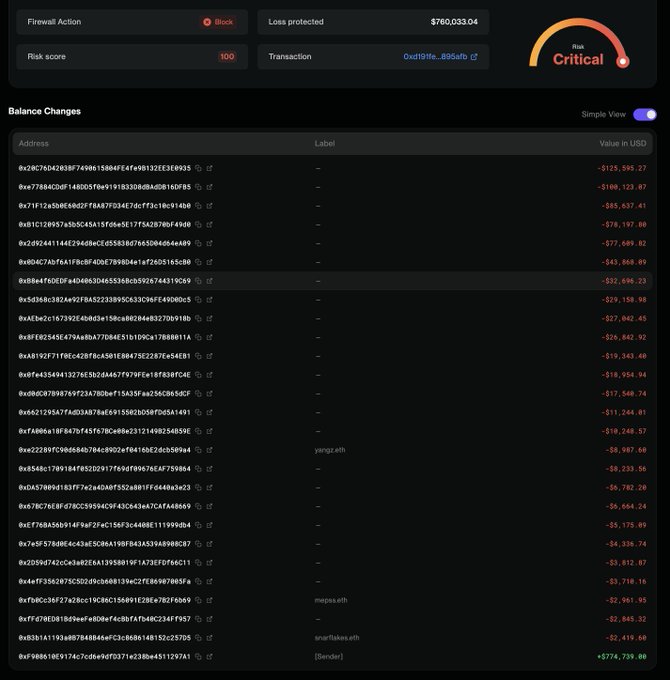Copy address starting 0x7e5F578d
The height and width of the screenshot is (680, 670).
click(x=198, y=544)
